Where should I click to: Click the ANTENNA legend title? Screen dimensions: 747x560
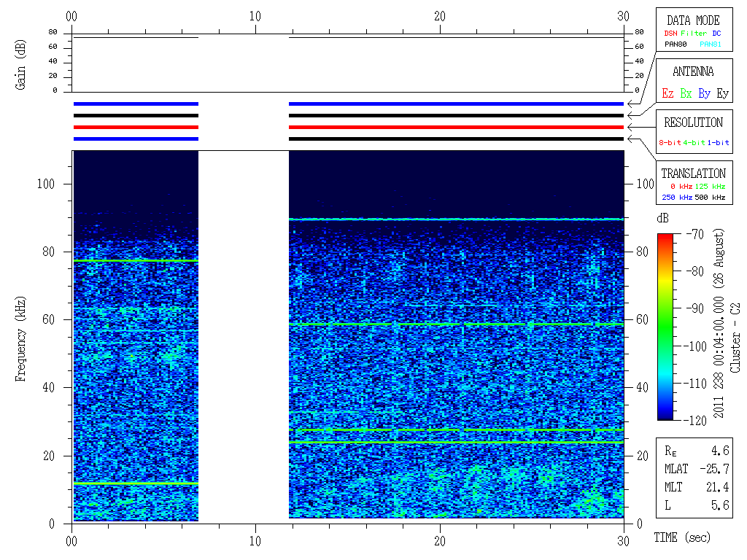coord(693,71)
